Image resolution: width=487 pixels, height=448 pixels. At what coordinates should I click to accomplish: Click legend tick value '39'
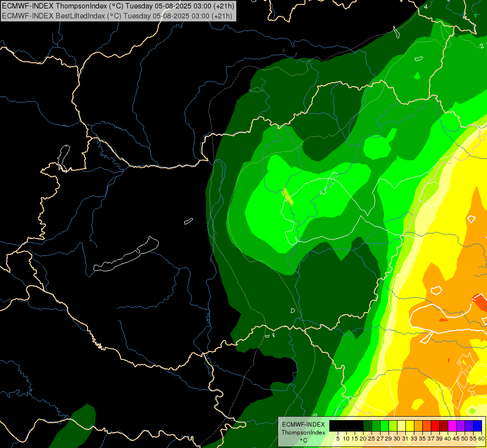point(439,439)
